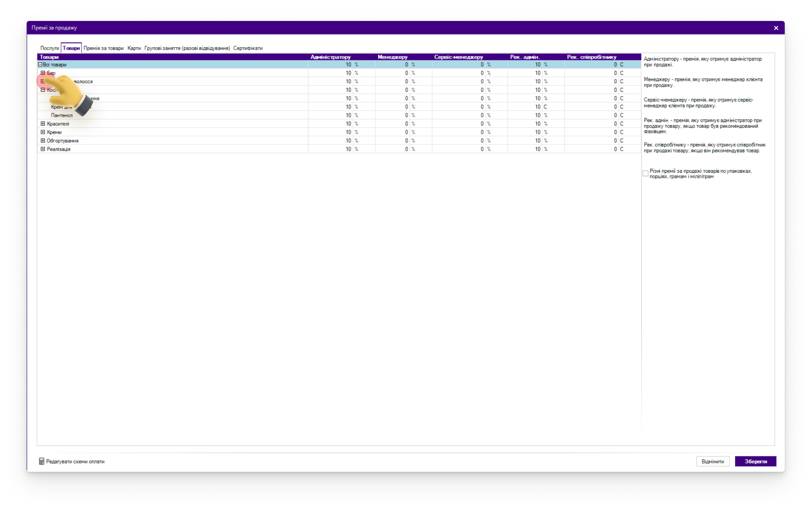Edit Адміністратору value in Обгортування row
812x508 pixels.
coord(330,140)
